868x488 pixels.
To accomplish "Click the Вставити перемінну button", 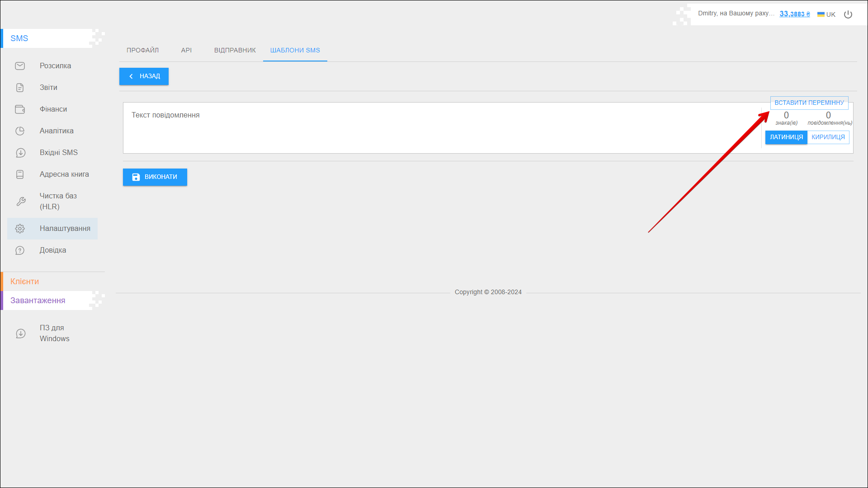I will 809,103.
